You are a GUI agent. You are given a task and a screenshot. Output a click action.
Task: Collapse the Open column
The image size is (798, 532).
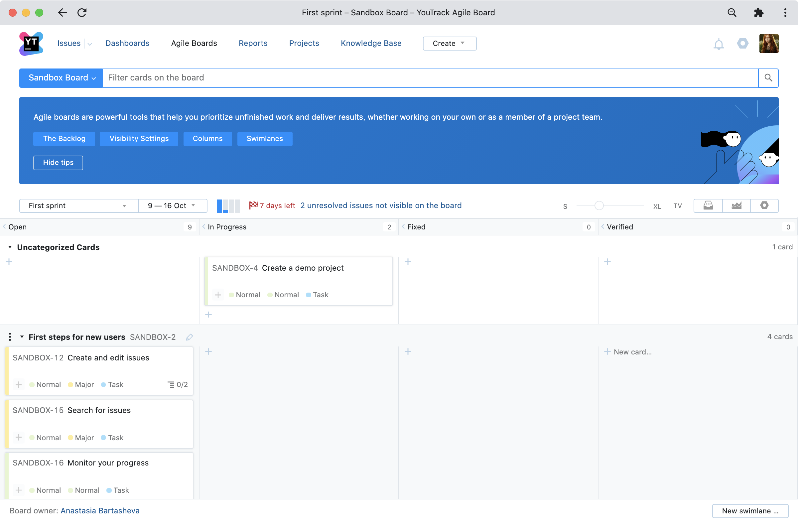click(4, 227)
